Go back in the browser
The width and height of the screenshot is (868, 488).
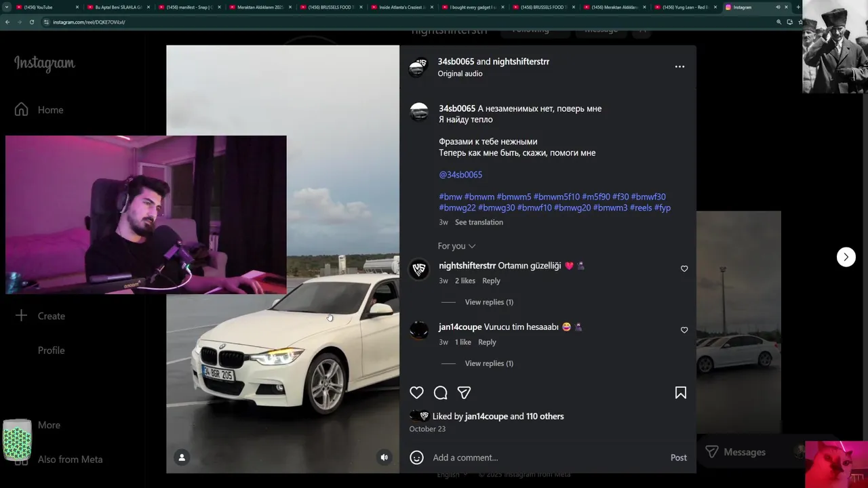pos(7,22)
